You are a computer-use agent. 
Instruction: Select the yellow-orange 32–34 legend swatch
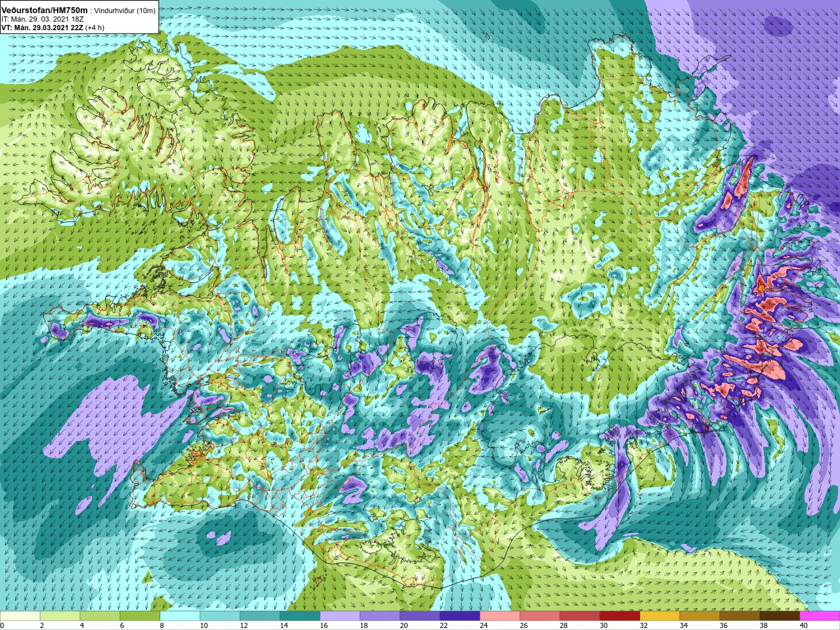click(x=661, y=616)
